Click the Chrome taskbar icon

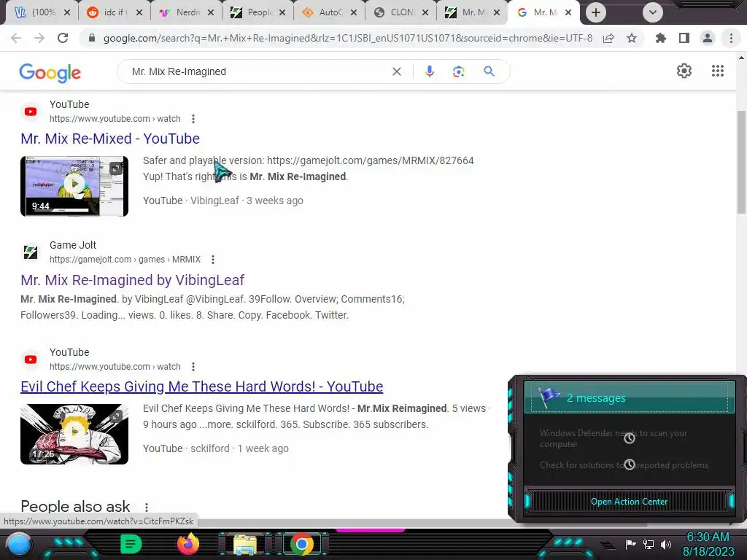pos(302,544)
